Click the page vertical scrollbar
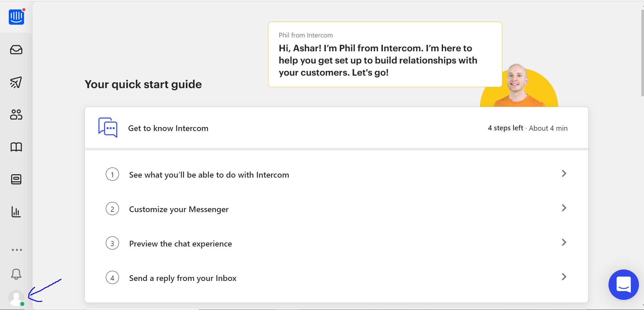The width and height of the screenshot is (644, 310). (x=642, y=53)
